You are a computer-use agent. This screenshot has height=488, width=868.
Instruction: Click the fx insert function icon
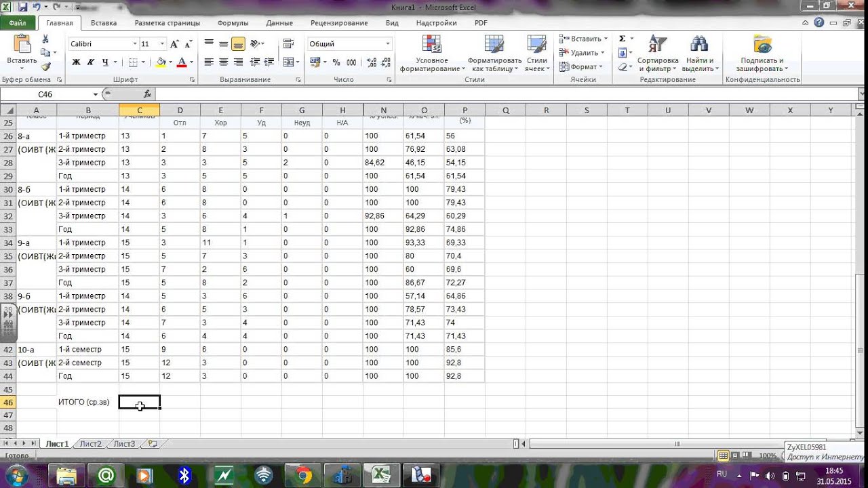(148, 94)
